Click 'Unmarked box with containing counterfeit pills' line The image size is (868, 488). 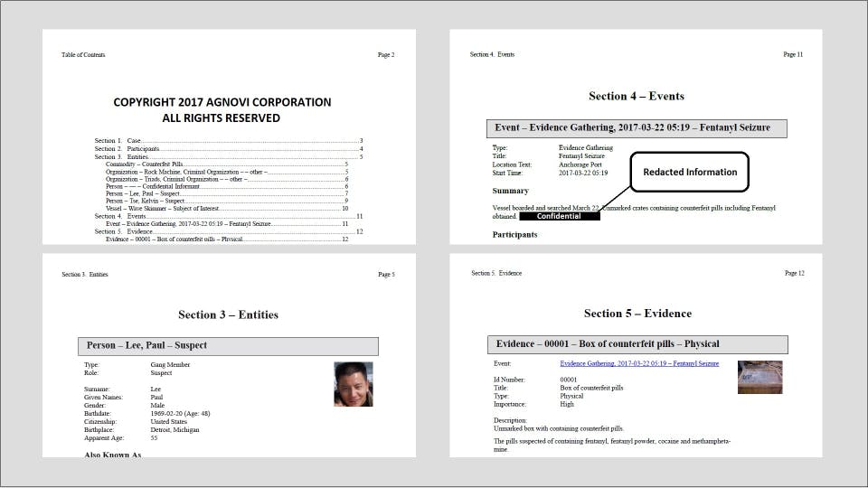click(559, 428)
